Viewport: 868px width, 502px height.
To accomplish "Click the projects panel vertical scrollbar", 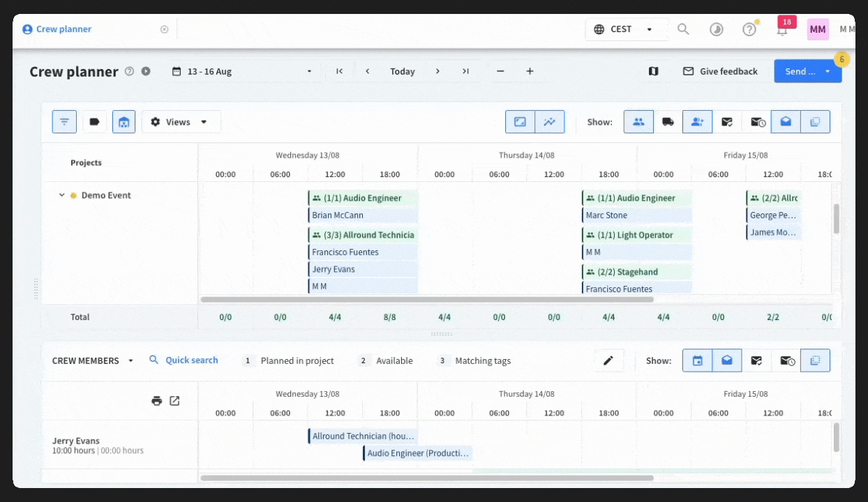I will pos(837,219).
